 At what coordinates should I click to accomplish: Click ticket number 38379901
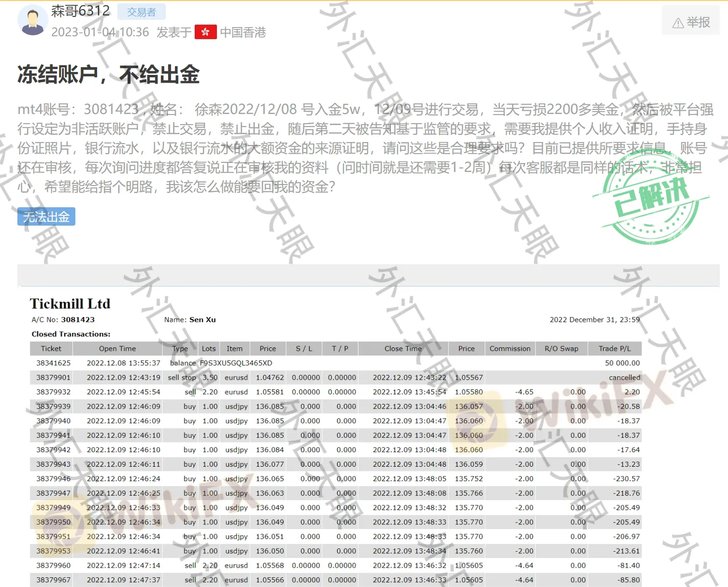(x=53, y=378)
